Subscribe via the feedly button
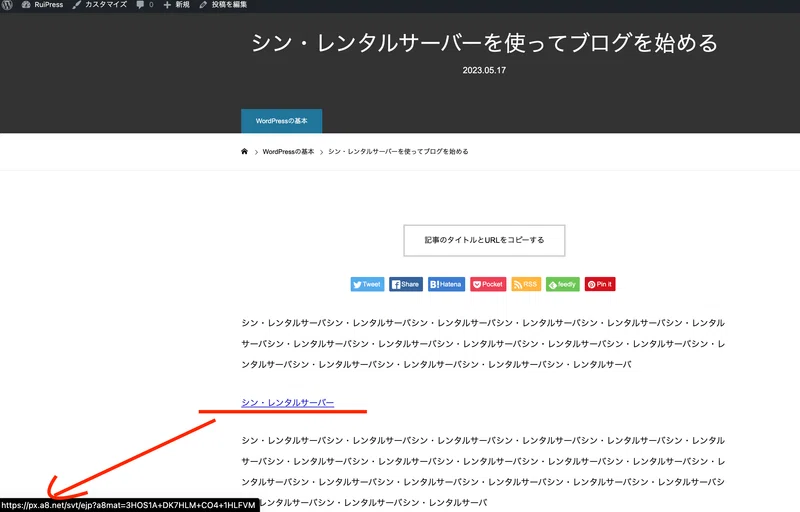800x512 pixels. (563, 284)
